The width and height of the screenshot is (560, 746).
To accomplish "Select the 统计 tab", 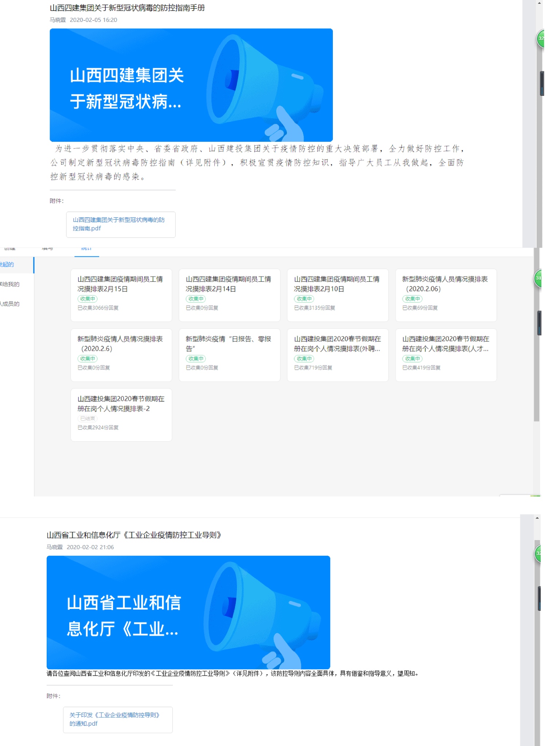I will coord(86,249).
